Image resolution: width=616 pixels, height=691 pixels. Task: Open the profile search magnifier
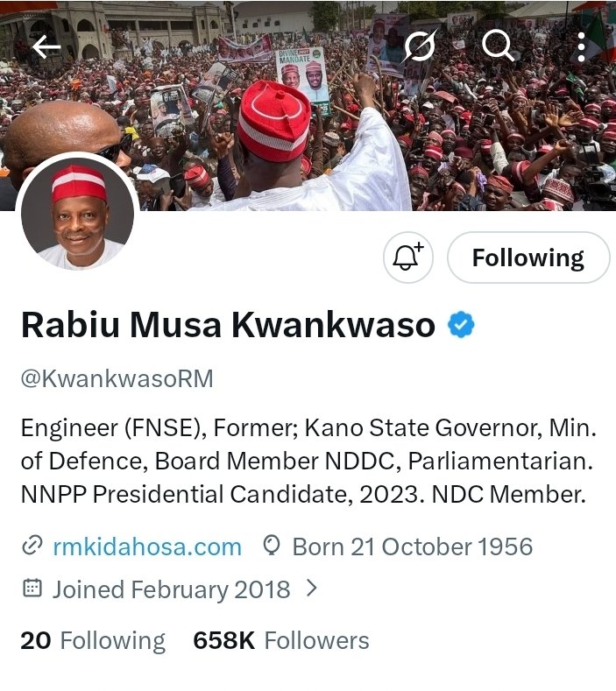[498, 45]
